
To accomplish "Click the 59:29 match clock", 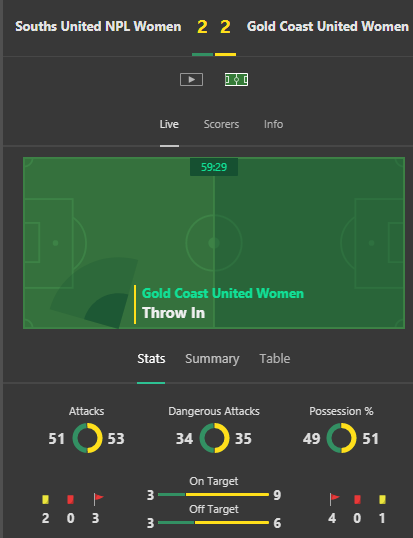I will click(214, 167).
